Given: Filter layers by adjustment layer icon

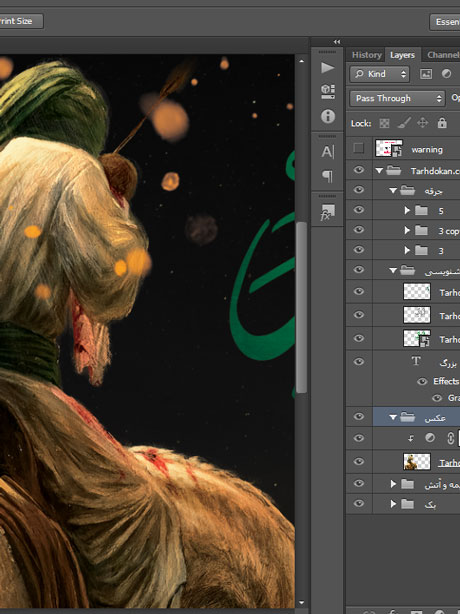Looking at the screenshot, I should click(446, 74).
